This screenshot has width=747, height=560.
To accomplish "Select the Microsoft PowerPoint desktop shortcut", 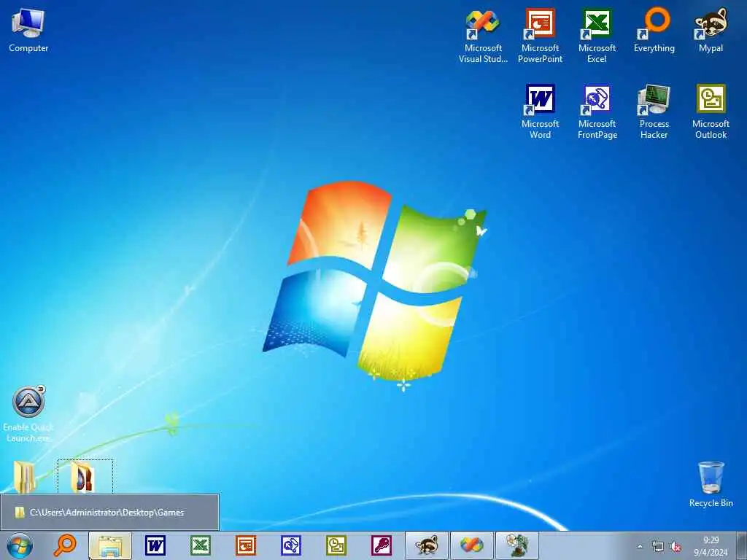I will [x=541, y=36].
